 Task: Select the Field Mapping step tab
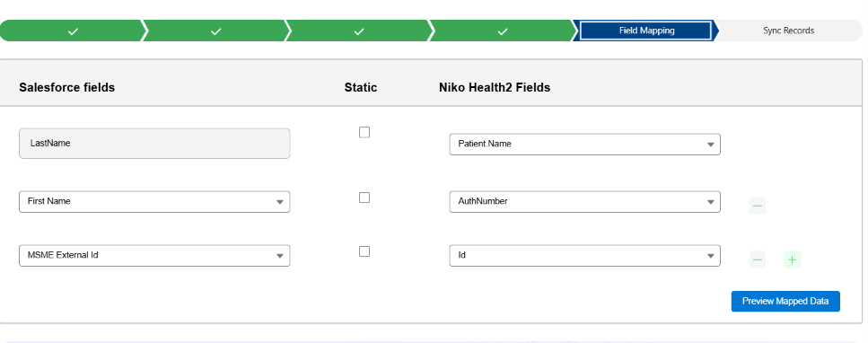point(645,31)
